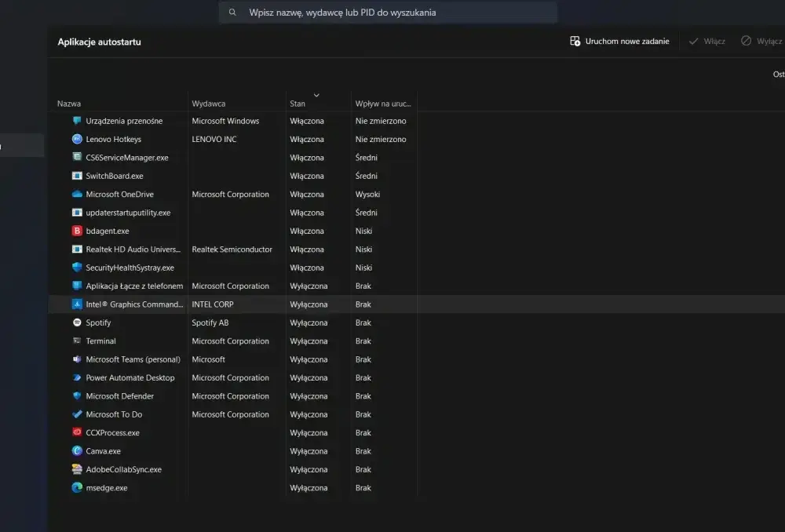
Task: Click Wysoki impact cell for OneDrive
Action: 367,194
